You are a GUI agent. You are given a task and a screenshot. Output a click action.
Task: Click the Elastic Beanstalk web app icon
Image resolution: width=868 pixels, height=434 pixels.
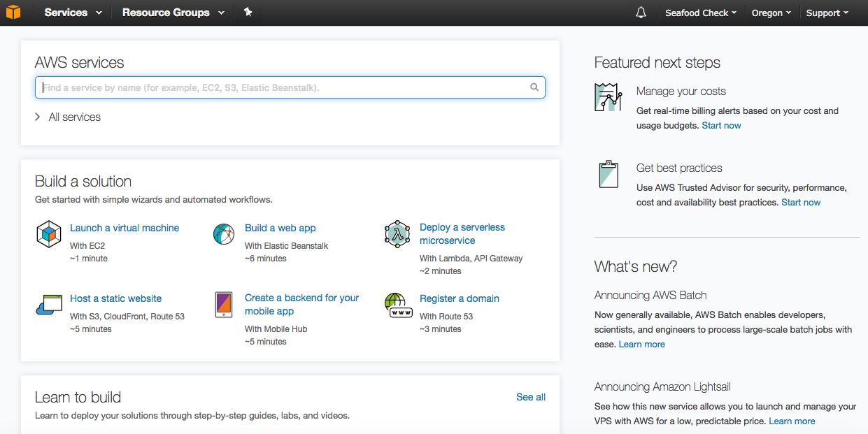(x=223, y=234)
